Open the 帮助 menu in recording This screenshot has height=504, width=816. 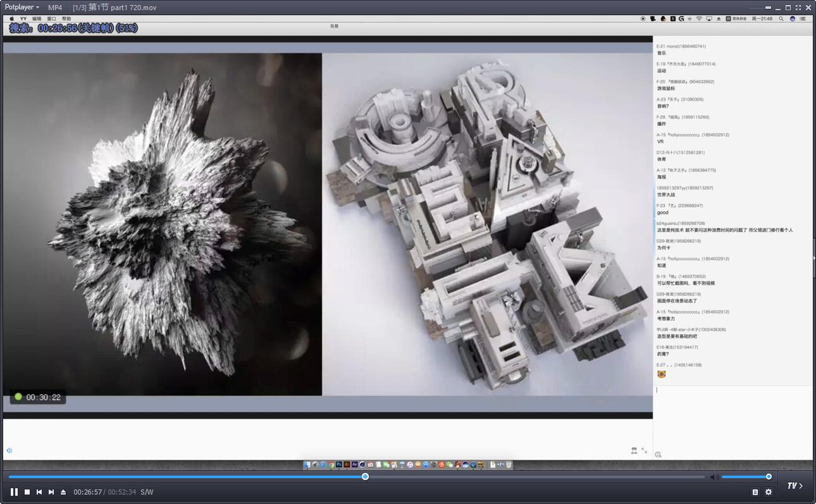click(66, 19)
